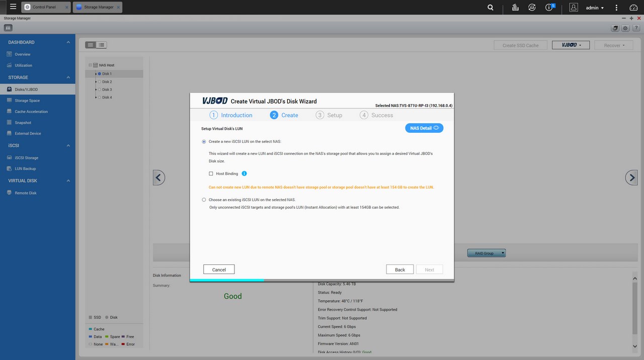Click the Error color legend swatch

123,344
